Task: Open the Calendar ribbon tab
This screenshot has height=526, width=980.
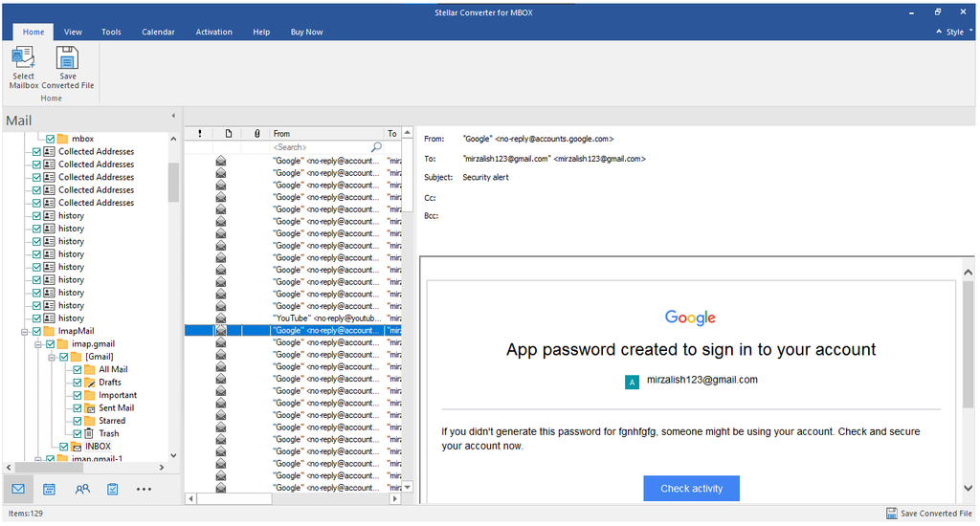Action: coord(158,32)
